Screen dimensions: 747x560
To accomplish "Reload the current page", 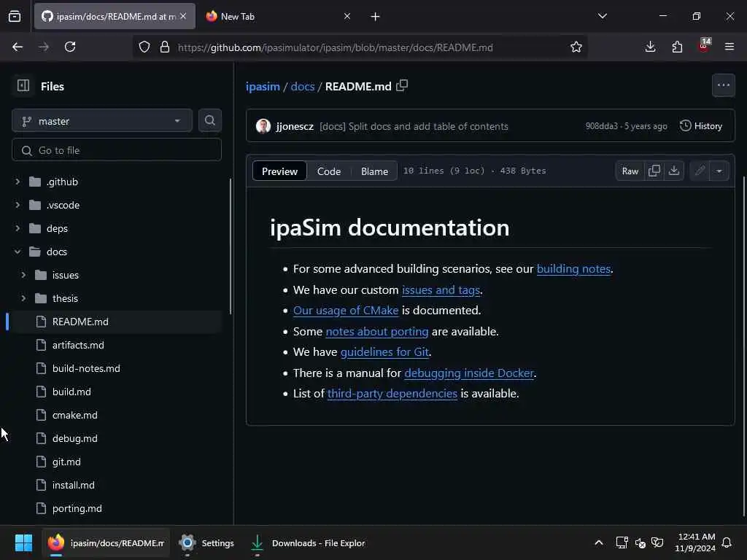I will pyautogui.click(x=70, y=47).
